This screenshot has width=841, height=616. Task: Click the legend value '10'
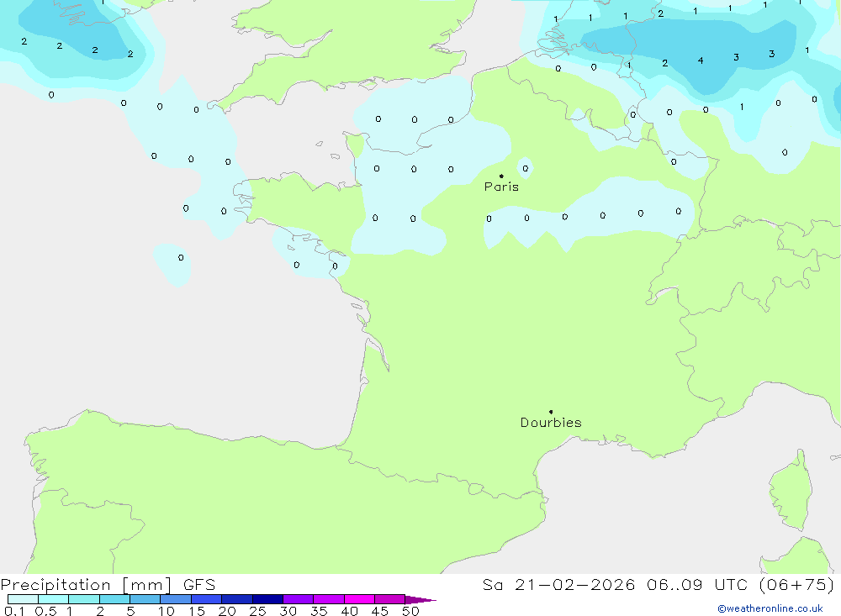click(x=167, y=611)
